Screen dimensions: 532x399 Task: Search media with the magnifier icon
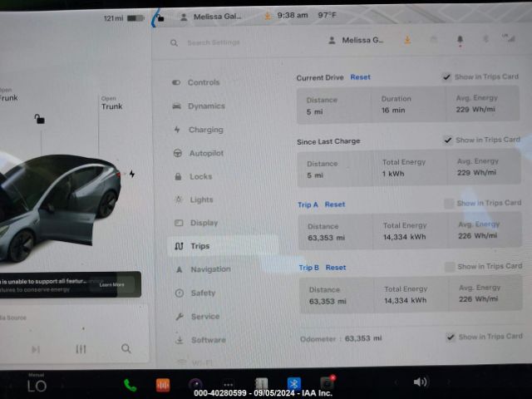point(126,348)
